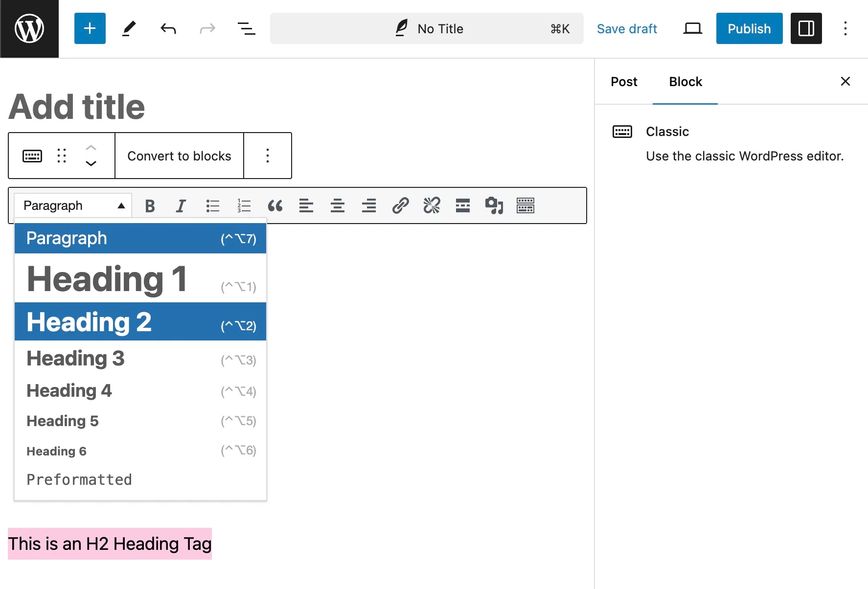The width and height of the screenshot is (868, 589).
Task: Toggle the Settings sidebar panel icon
Action: 806,28
